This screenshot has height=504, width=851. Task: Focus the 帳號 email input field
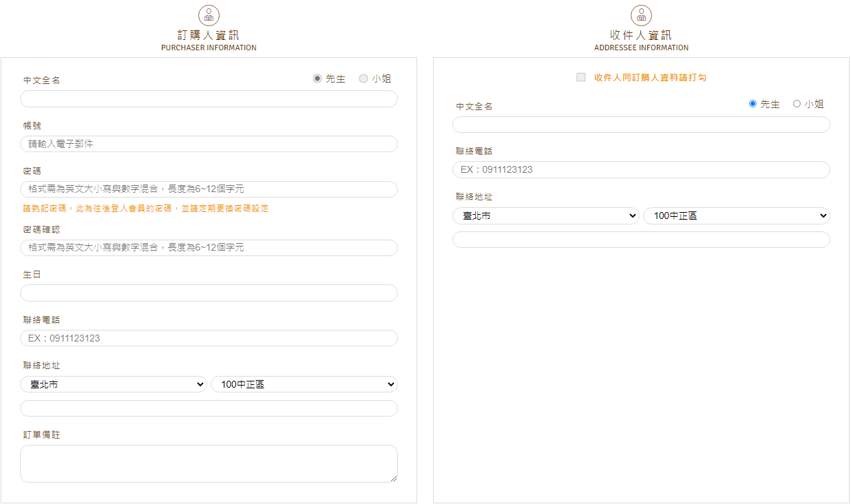209,144
